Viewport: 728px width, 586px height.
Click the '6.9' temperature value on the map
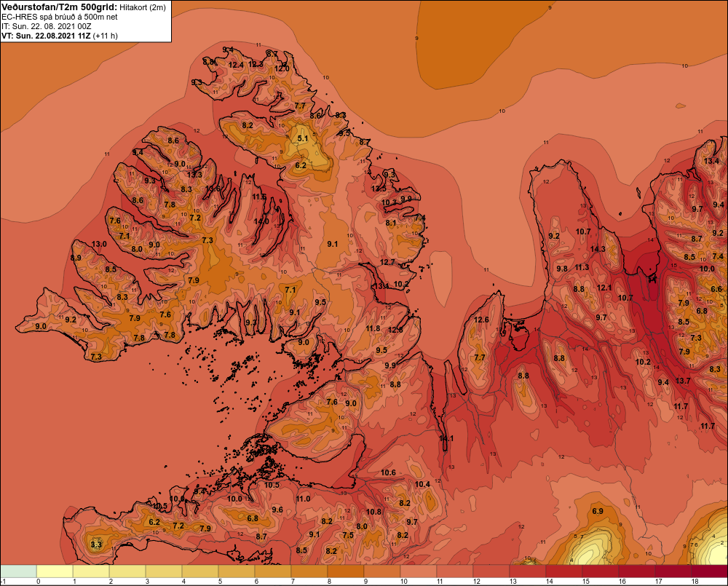[598, 511]
